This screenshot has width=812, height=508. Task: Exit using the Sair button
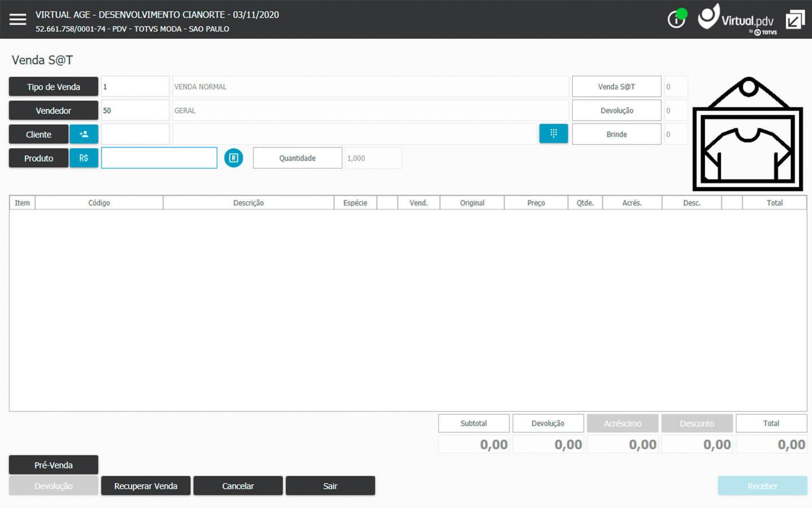330,486
